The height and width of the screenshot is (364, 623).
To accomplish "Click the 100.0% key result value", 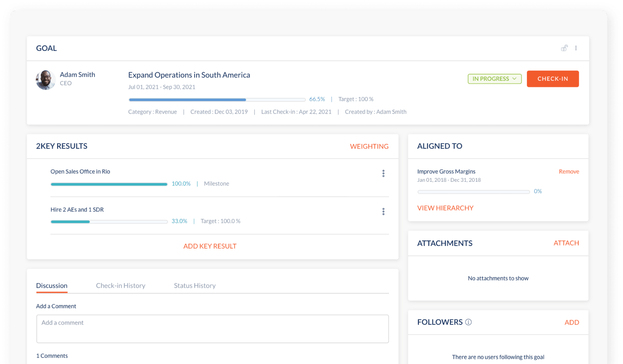I will pos(181,184).
